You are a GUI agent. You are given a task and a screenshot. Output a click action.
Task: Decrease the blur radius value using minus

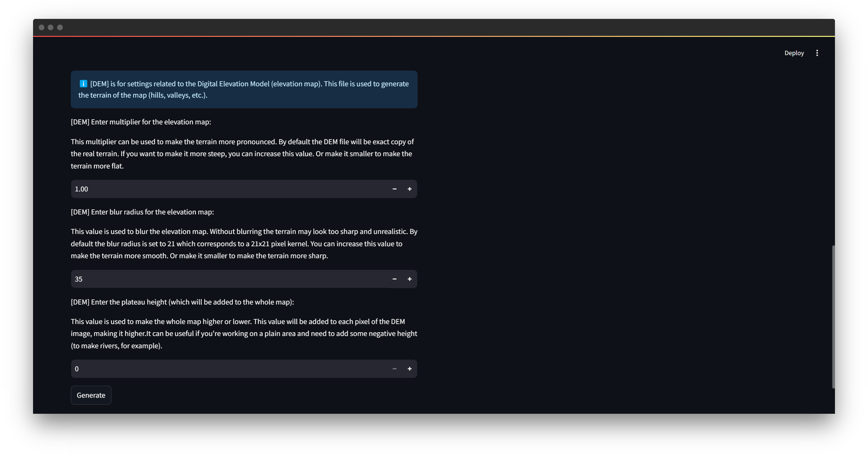394,279
